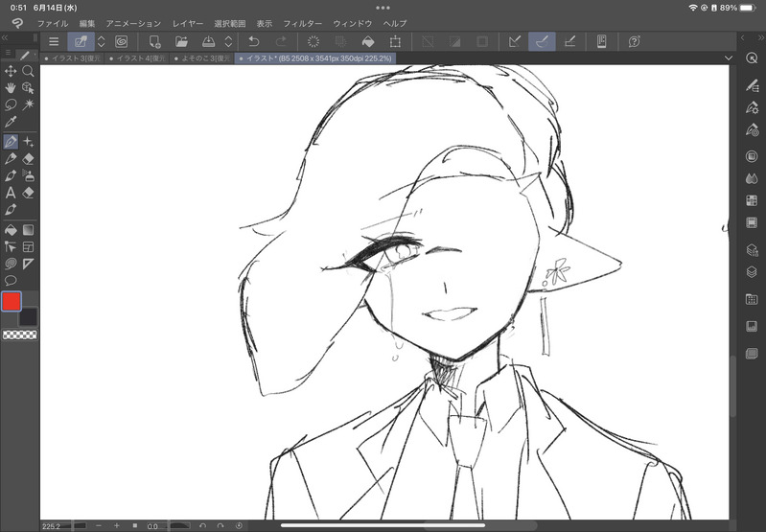Open the hamburger menu in command bar

click(x=54, y=41)
